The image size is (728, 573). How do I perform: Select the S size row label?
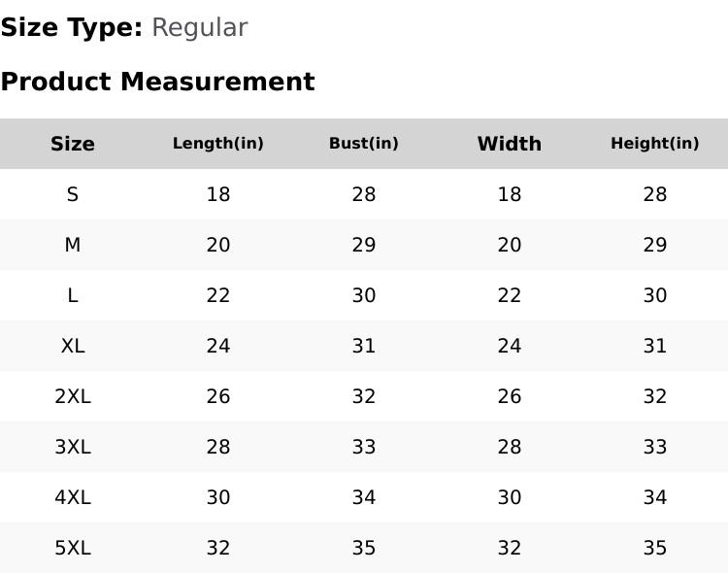pos(73,194)
